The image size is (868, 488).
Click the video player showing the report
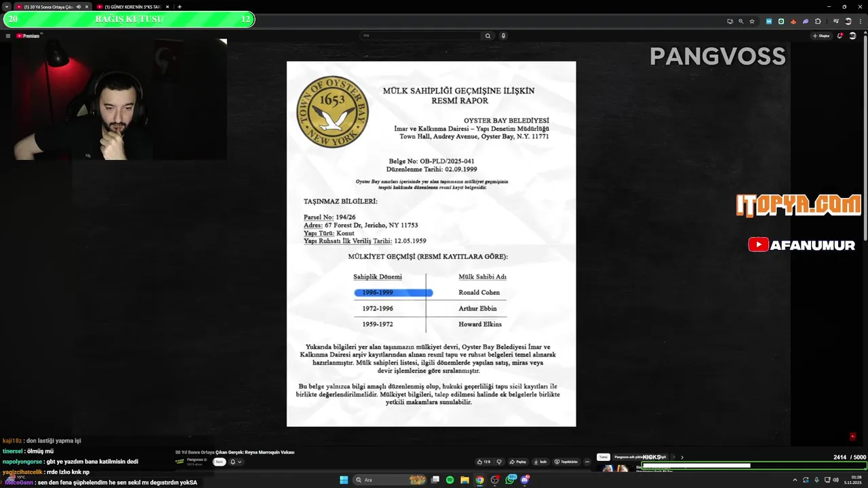(431, 244)
